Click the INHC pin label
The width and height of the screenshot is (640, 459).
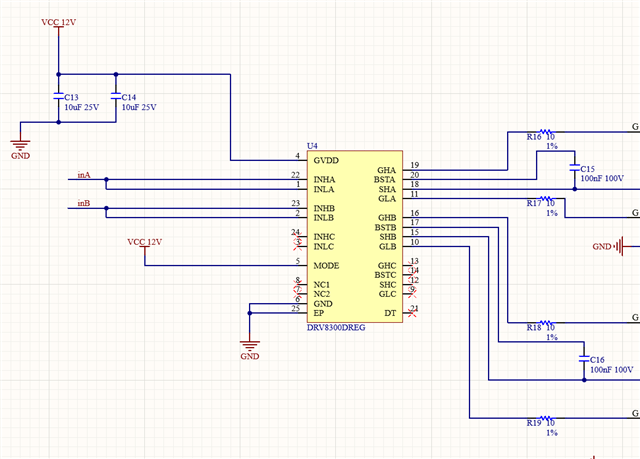pyautogui.click(x=324, y=237)
